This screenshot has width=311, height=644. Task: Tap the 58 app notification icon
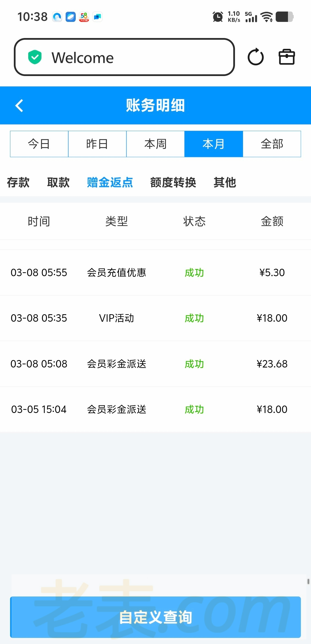pyautogui.click(x=84, y=17)
